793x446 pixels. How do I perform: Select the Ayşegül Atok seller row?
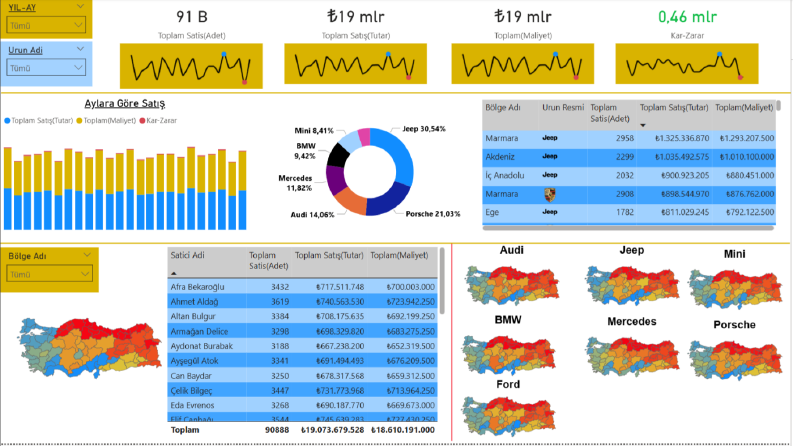tap(302, 361)
